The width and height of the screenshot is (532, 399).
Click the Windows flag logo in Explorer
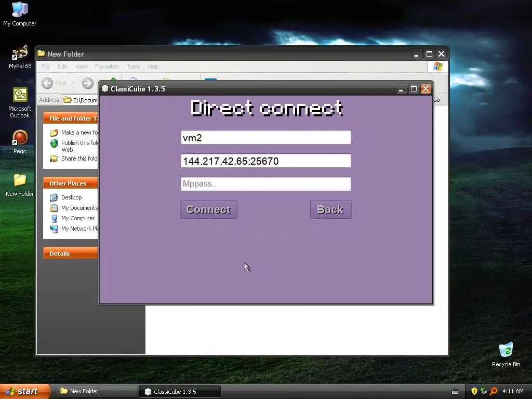[x=437, y=66]
